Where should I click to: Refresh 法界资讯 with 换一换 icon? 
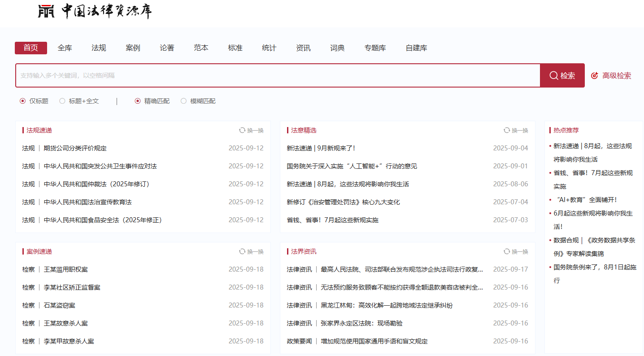coord(507,251)
